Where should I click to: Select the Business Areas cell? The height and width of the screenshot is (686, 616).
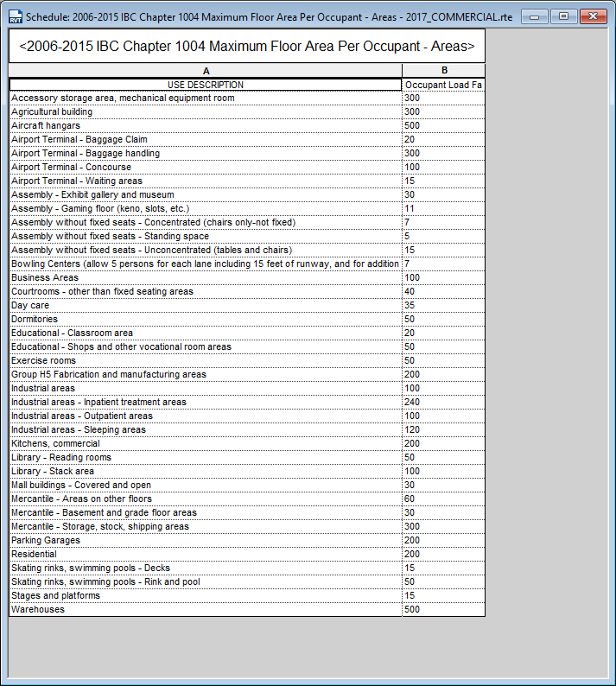[x=206, y=278]
